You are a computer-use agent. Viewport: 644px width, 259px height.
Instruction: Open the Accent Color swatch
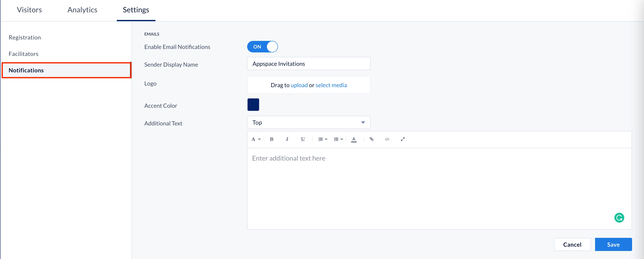253,105
